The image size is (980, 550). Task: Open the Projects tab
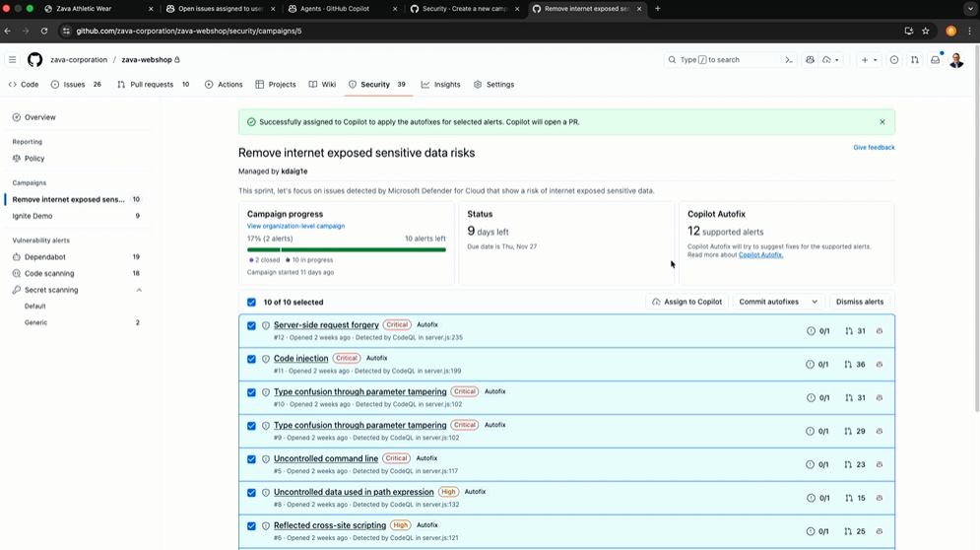[x=276, y=85]
